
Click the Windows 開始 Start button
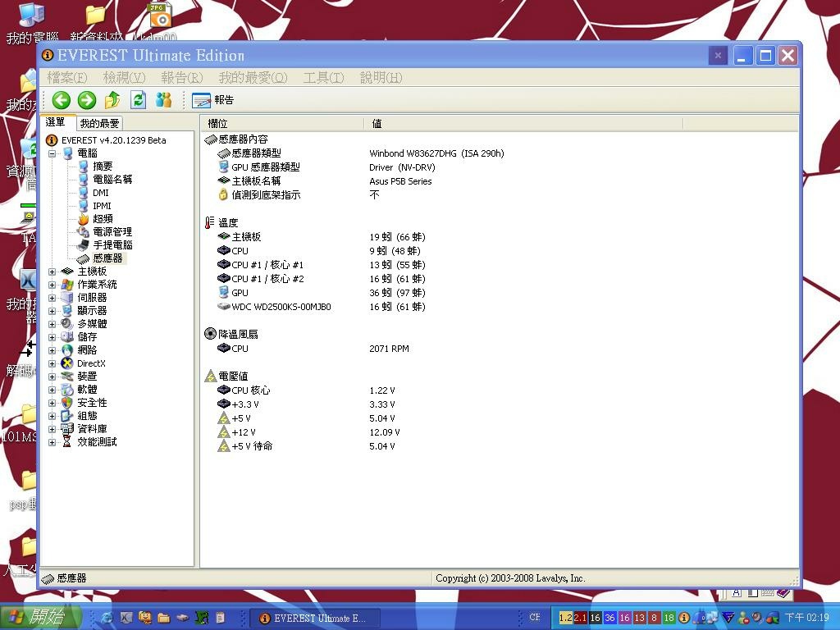(x=41, y=618)
